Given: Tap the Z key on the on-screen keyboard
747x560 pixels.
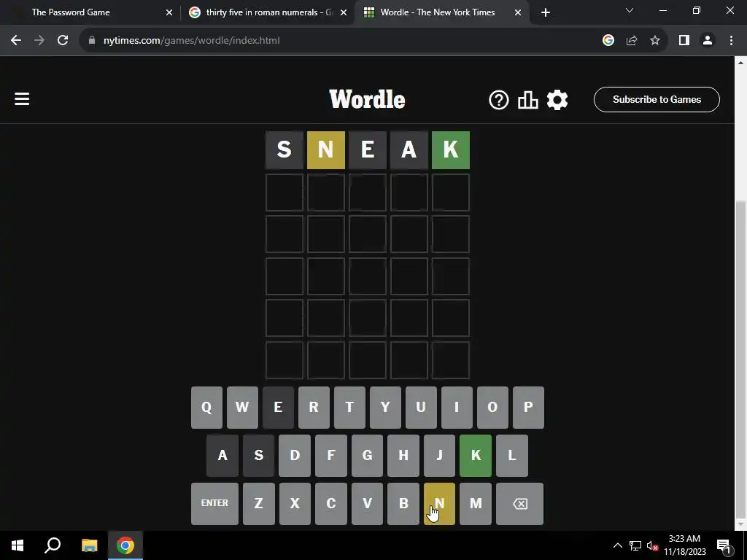Looking at the screenshot, I should click(x=259, y=504).
